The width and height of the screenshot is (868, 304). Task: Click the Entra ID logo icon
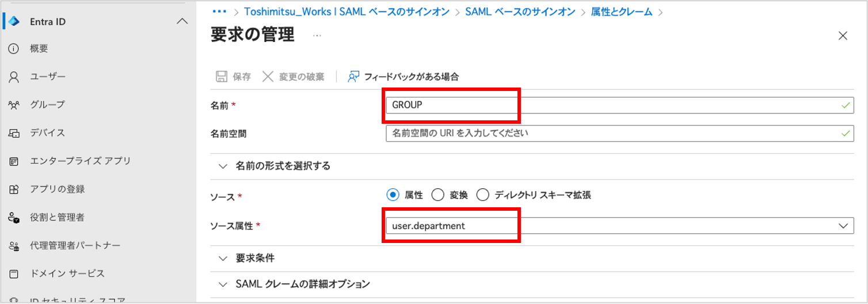click(14, 21)
